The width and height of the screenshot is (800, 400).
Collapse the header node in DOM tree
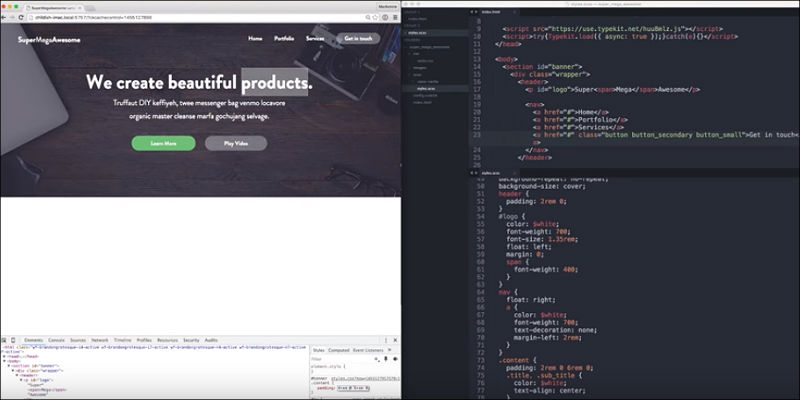pos(17,375)
